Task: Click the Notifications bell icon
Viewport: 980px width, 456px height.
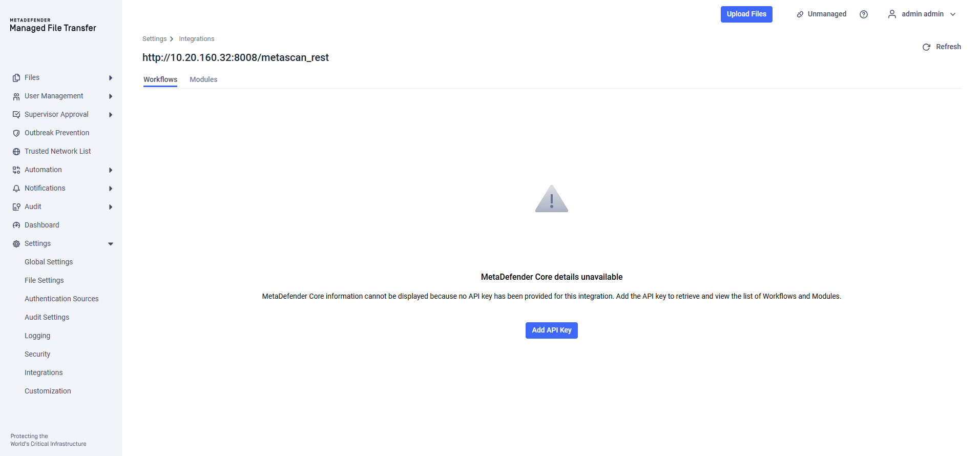Action: [x=16, y=189]
